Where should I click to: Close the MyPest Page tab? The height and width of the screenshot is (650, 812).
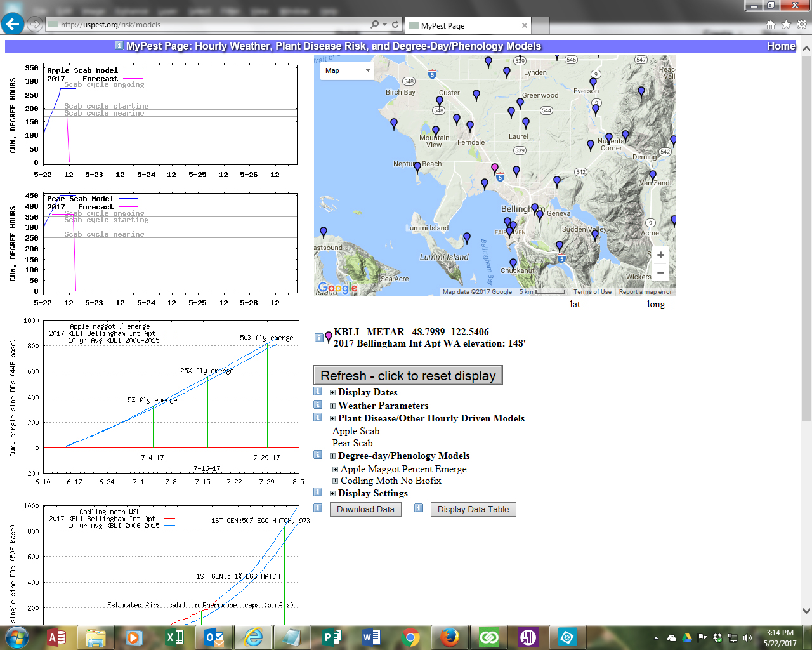point(524,25)
